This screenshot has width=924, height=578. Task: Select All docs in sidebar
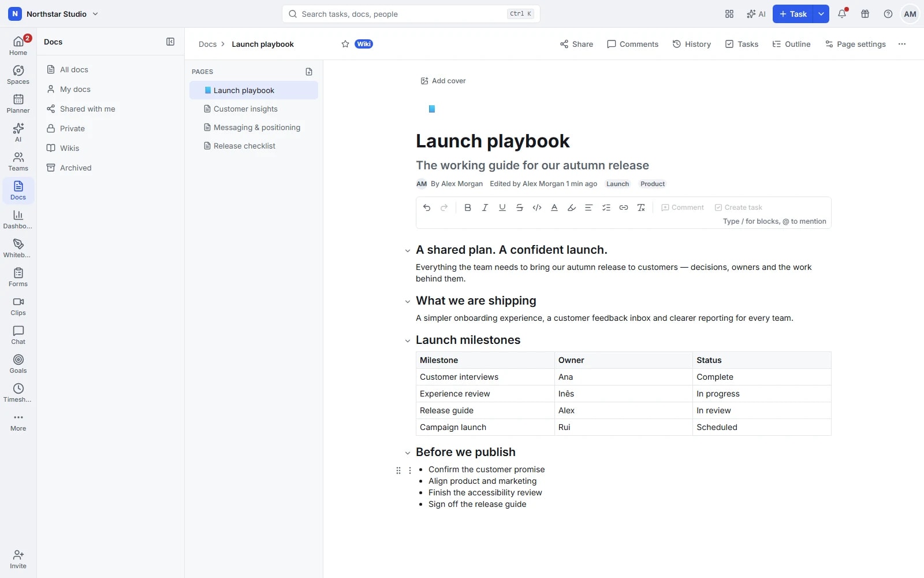tap(110, 69)
